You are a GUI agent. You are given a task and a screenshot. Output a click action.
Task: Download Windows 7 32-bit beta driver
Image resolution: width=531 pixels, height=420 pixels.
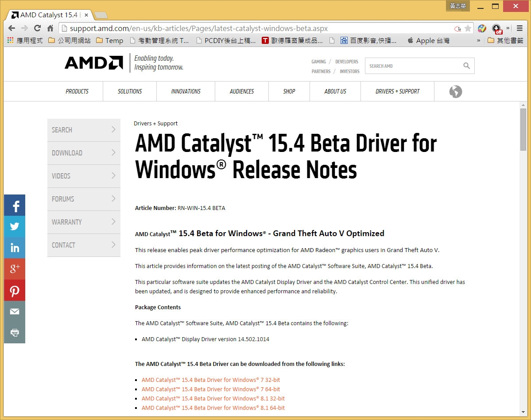tap(211, 380)
